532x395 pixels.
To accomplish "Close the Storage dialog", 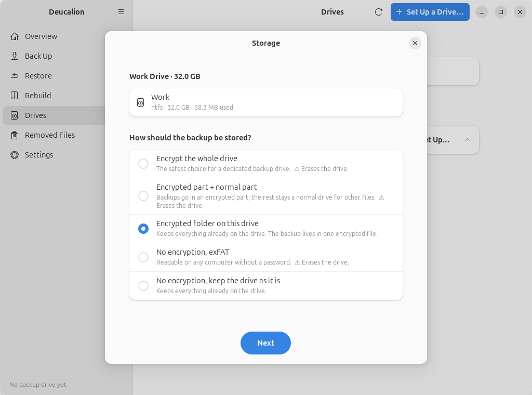I will pos(415,43).
